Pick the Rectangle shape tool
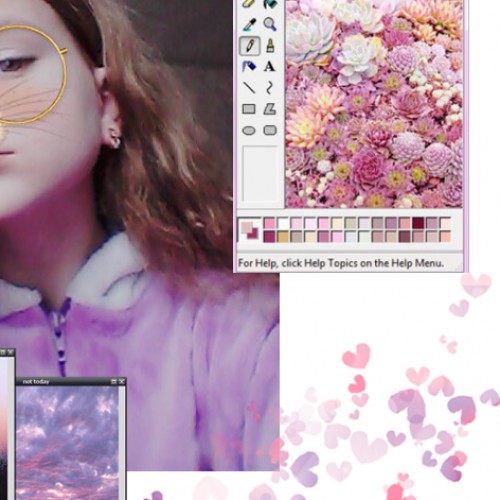This screenshot has width=500, height=500. point(249,109)
